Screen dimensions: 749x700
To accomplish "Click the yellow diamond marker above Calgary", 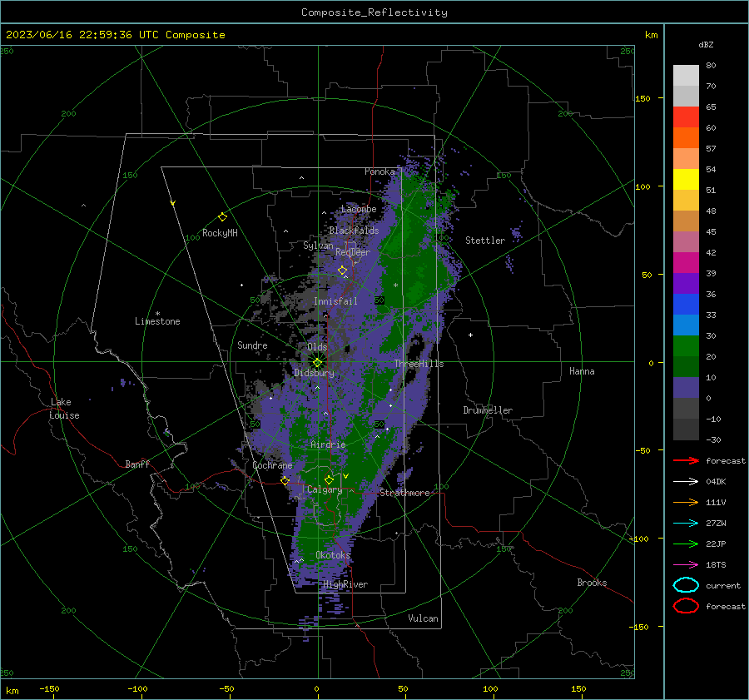I will [329, 479].
